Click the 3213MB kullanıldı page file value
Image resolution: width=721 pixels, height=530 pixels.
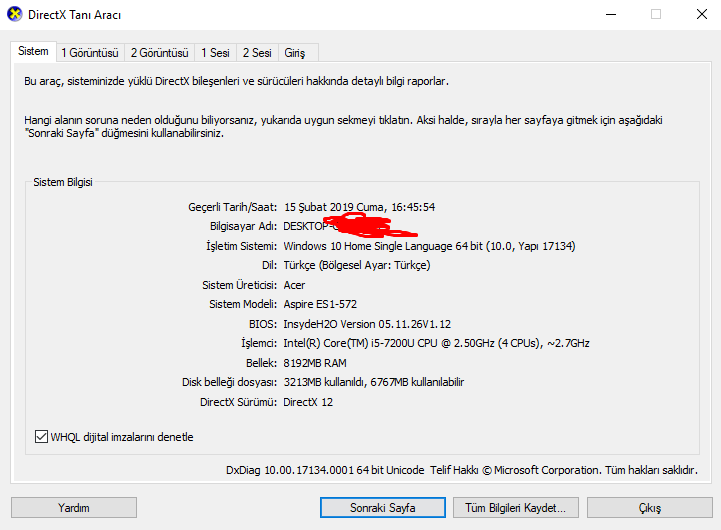[373, 382]
